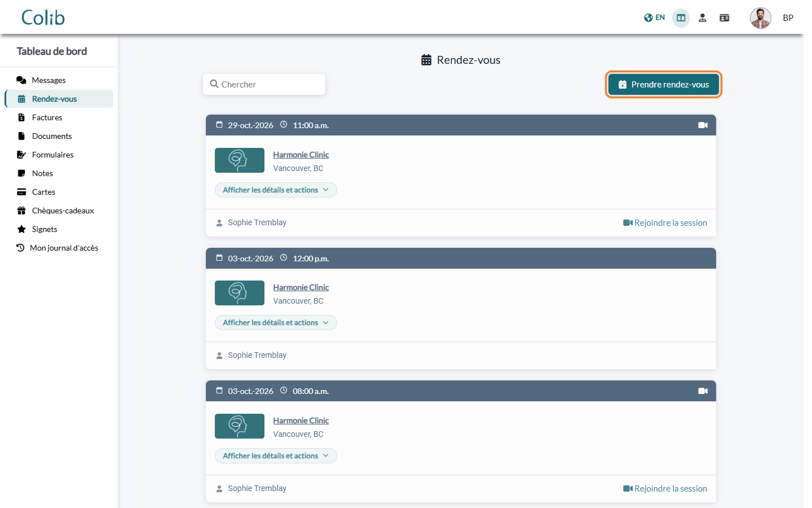Open the Rendez-vous sidebar item
812x508 pixels.
click(x=59, y=99)
